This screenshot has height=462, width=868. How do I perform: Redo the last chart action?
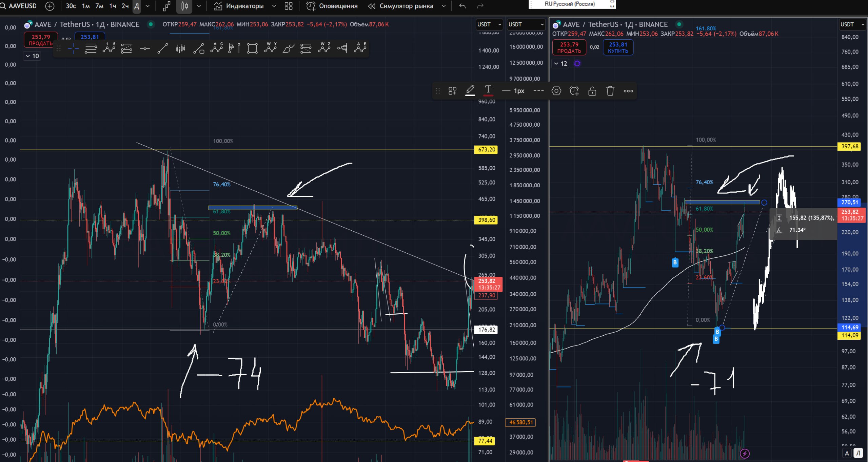point(480,6)
